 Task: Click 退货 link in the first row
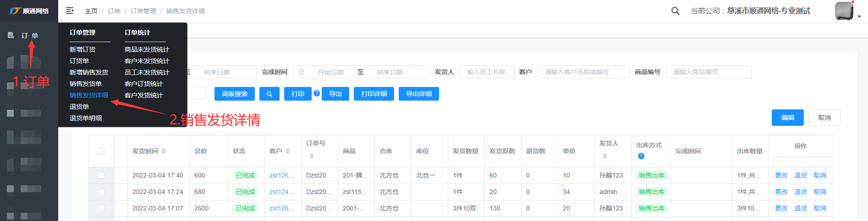801,175
